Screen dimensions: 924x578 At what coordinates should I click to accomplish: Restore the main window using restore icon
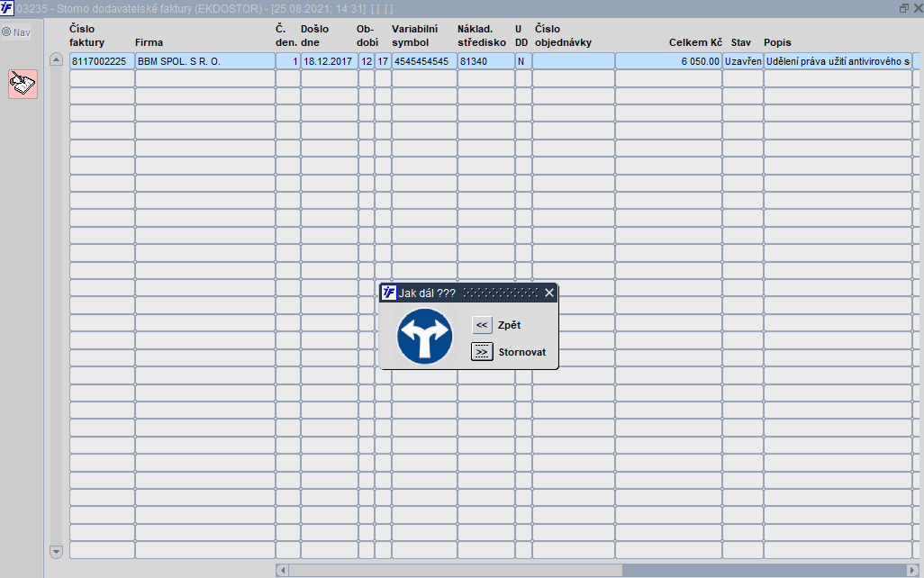tap(904, 8)
